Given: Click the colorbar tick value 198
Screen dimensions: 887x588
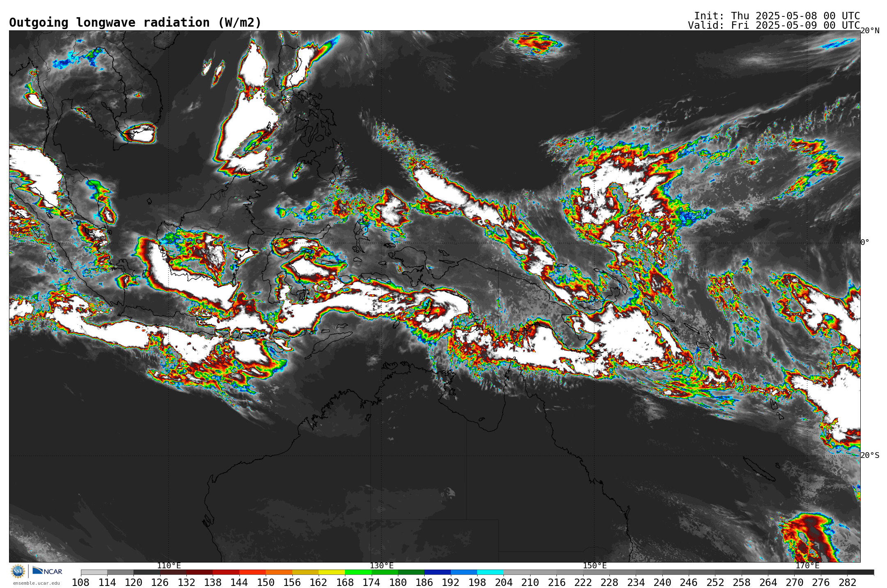Looking at the screenshot, I should [x=477, y=582].
